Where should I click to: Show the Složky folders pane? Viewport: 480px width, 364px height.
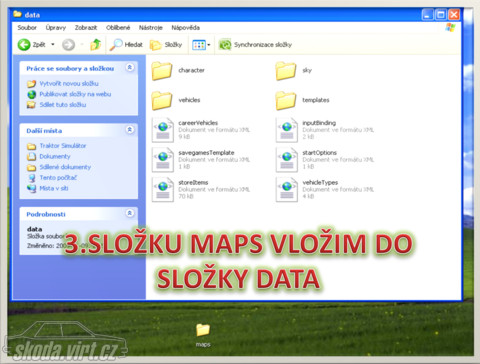pos(166,45)
